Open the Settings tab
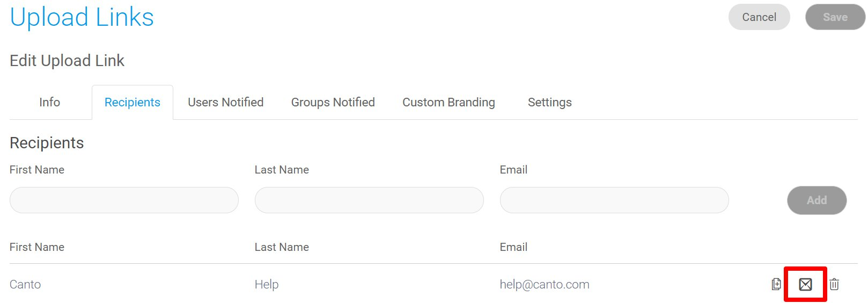The height and width of the screenshot is (303, 868). (x=550, y=102)
